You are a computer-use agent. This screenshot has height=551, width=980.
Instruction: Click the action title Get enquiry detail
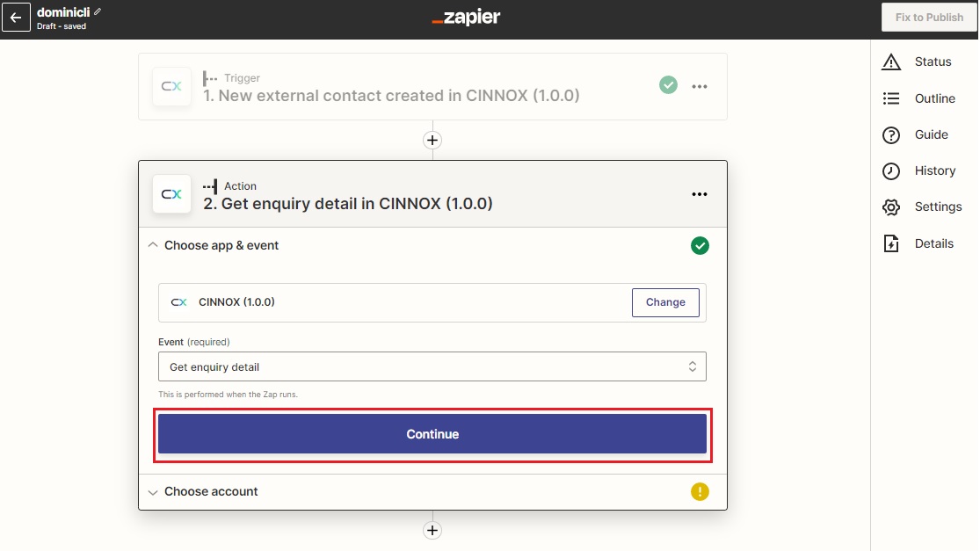(x=347, y=204)
